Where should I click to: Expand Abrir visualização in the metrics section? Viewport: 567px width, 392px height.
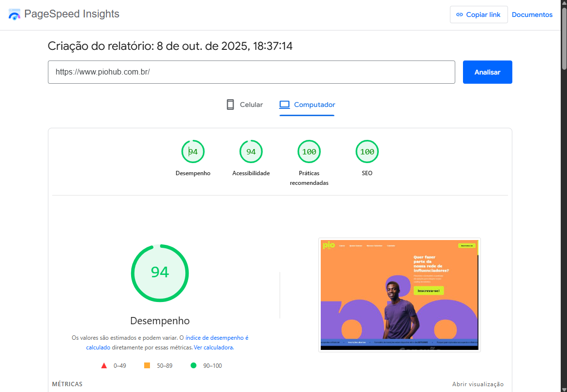(x=477, y=384)
